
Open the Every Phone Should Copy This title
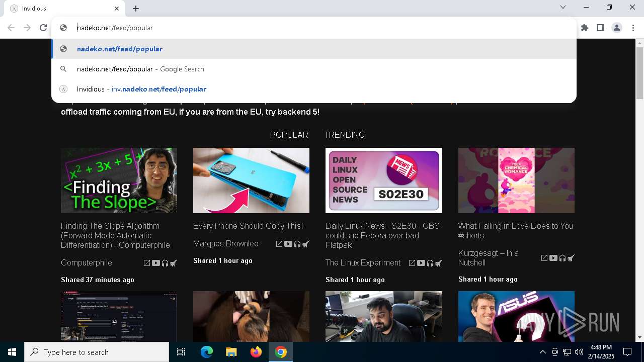(248, 226)
